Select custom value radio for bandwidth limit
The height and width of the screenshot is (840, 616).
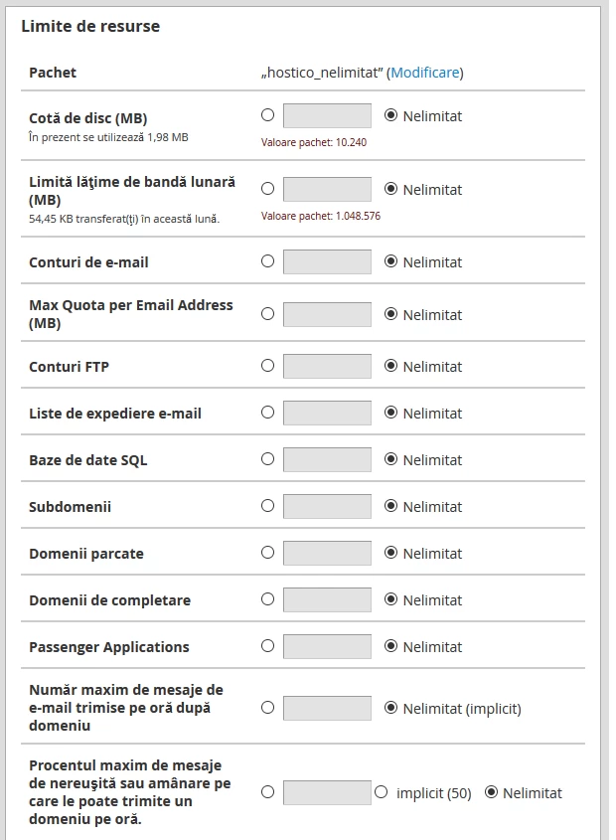coord(267,189)
